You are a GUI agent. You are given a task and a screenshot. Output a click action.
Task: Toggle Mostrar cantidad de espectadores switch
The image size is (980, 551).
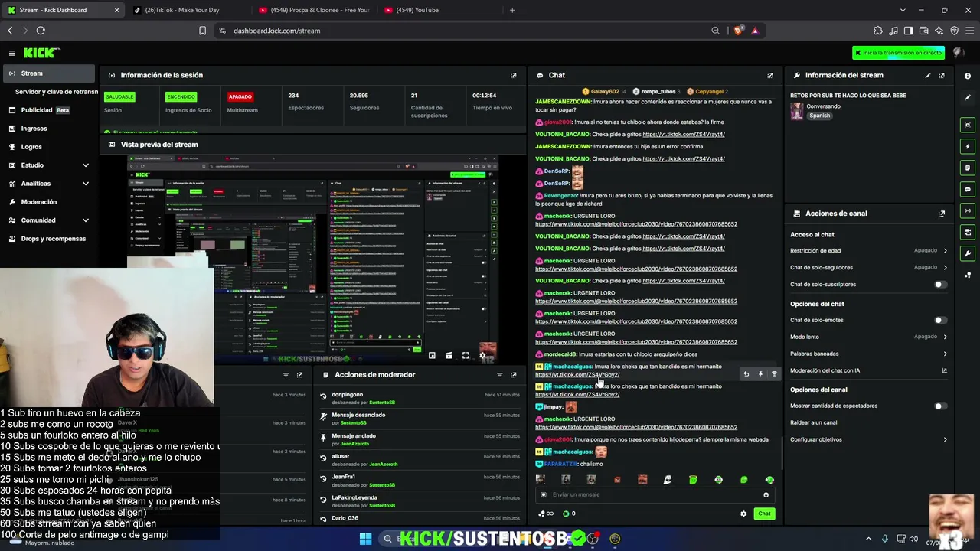[940, 406]
